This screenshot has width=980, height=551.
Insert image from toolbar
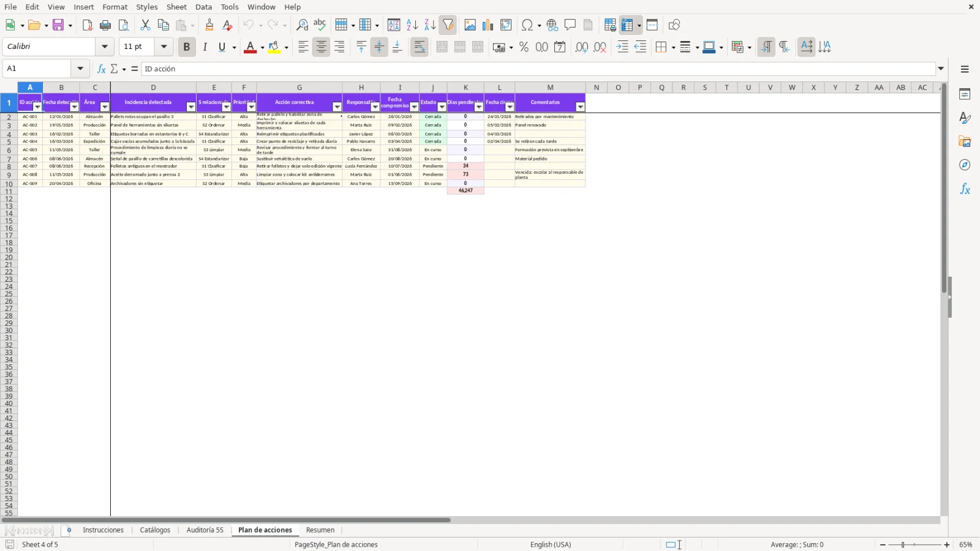(470, 25)
